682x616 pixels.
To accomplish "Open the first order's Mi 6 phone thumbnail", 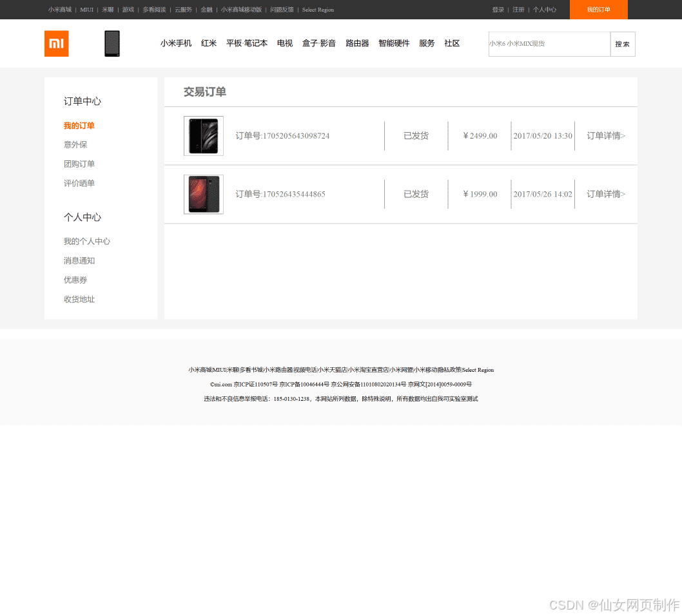I will pos(203,135).
